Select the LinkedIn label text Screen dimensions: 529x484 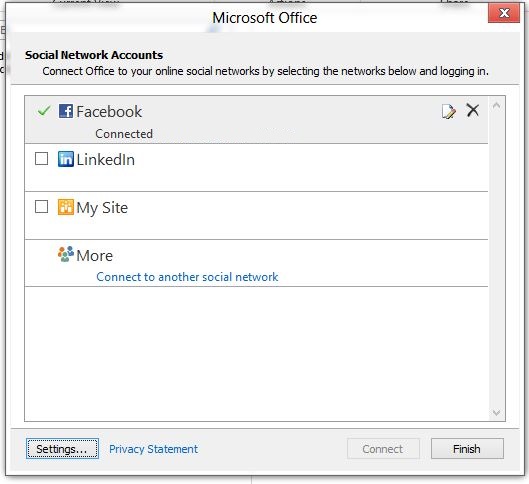[x=106, y=160]
